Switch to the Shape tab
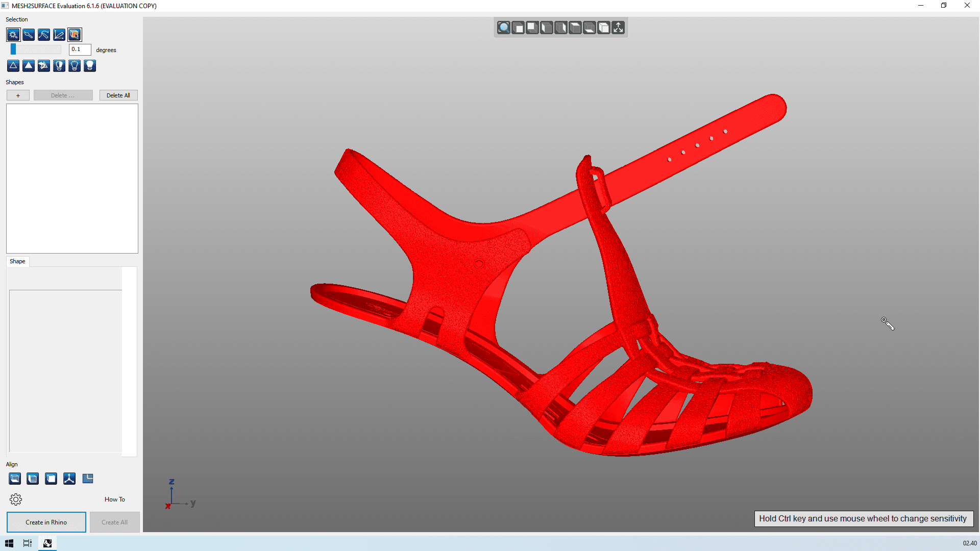 (x=17, y=261)
